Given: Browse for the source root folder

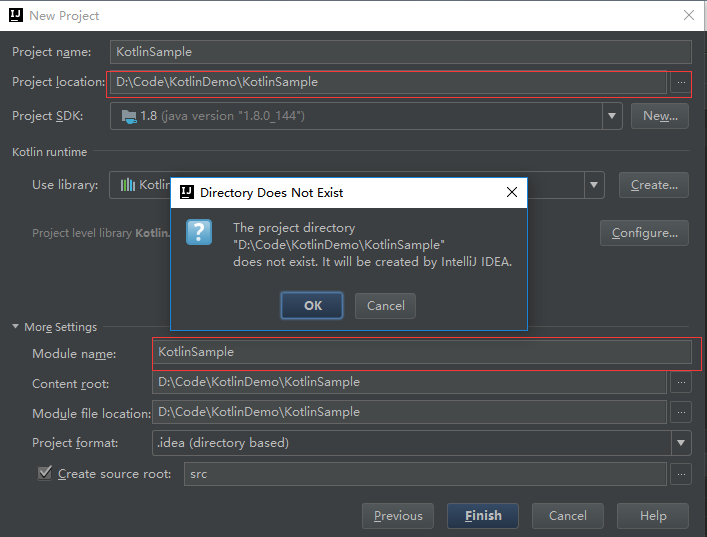Looking at the screenshot, I should pyautogui.click(x=681, y=474).
